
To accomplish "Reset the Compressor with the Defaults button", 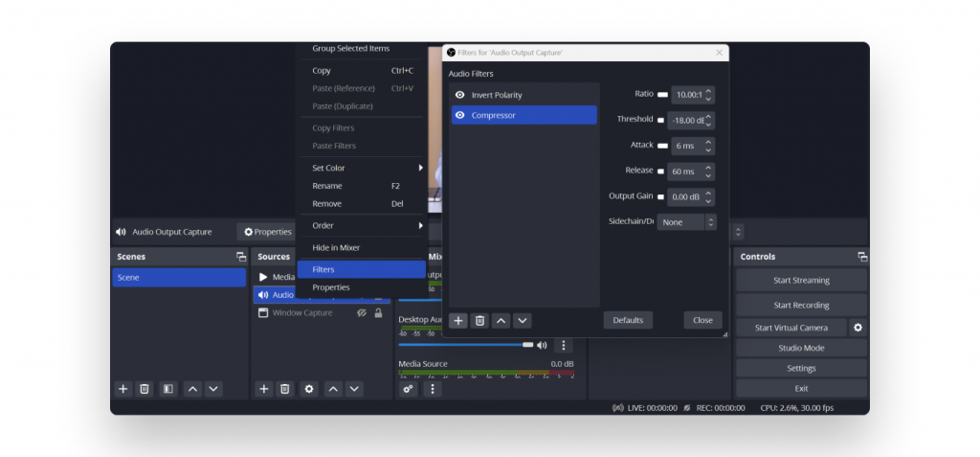I will coord(628,320).
